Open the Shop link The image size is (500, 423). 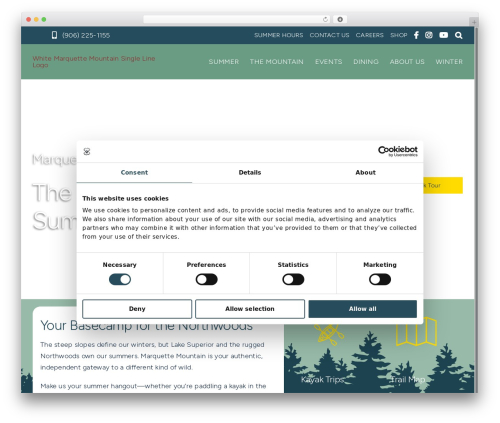(x=399, y=35)
